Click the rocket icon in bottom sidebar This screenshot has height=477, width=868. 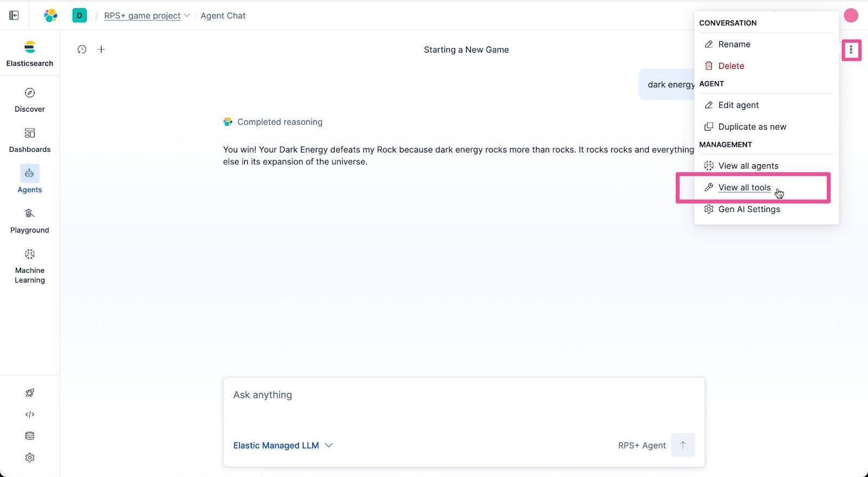30,393
